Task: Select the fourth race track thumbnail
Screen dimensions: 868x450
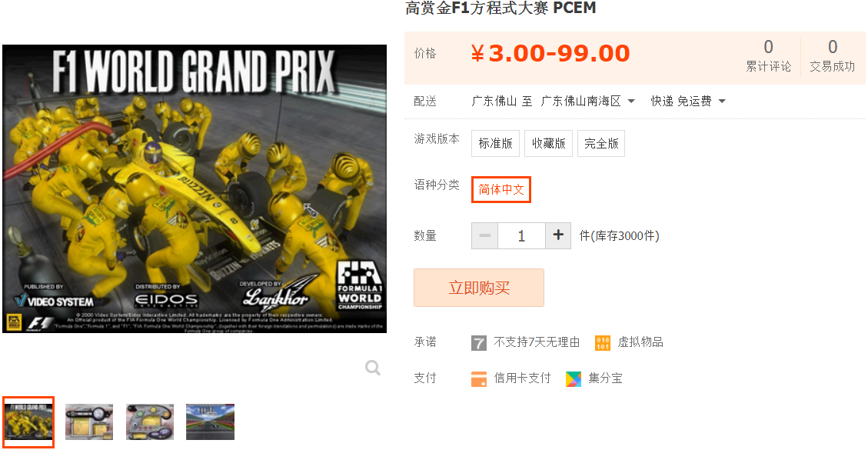Action: pos(211,422)
